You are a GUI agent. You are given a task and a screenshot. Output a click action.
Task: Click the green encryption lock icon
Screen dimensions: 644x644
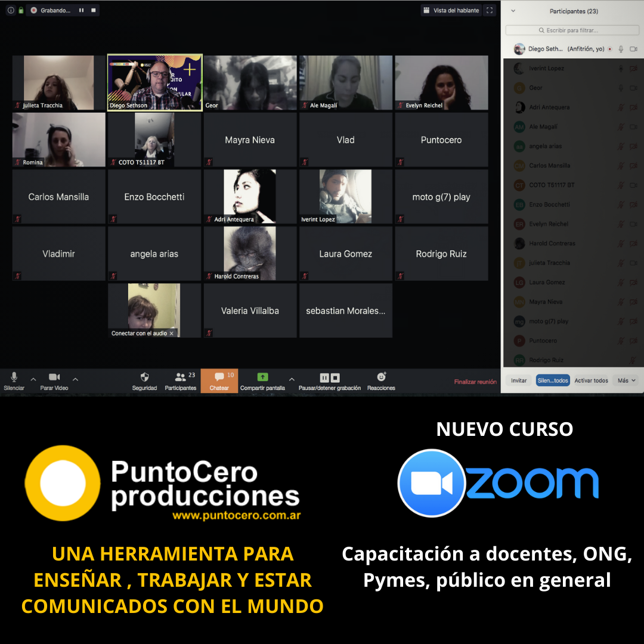[21, 10]
